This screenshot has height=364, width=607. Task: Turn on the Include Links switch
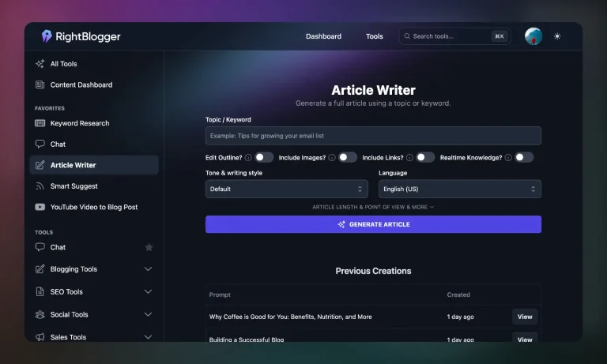[x=425, y=157]
